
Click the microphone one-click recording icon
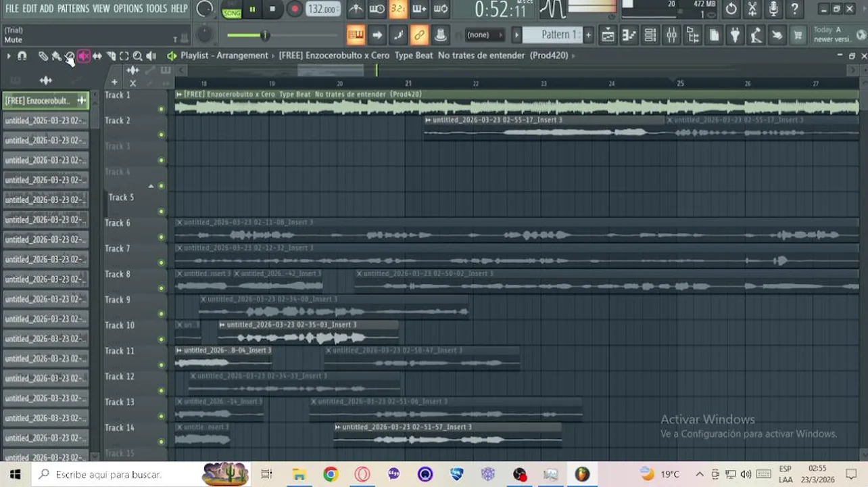coord(773,9)
